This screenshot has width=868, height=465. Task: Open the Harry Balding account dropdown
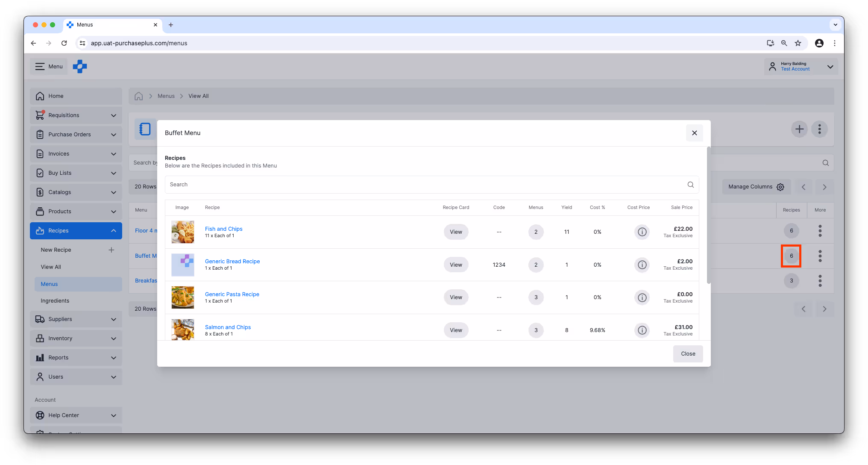pyautogui.click(x=830, y=67)
